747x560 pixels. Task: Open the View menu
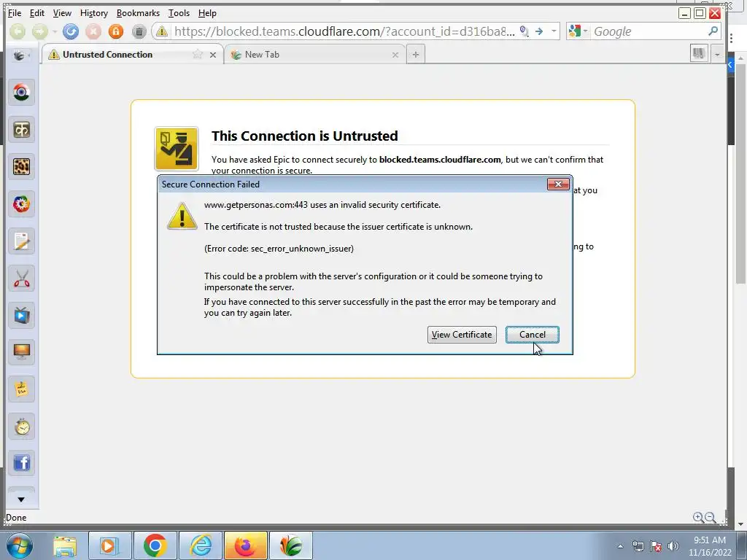(x=62, y=13)
